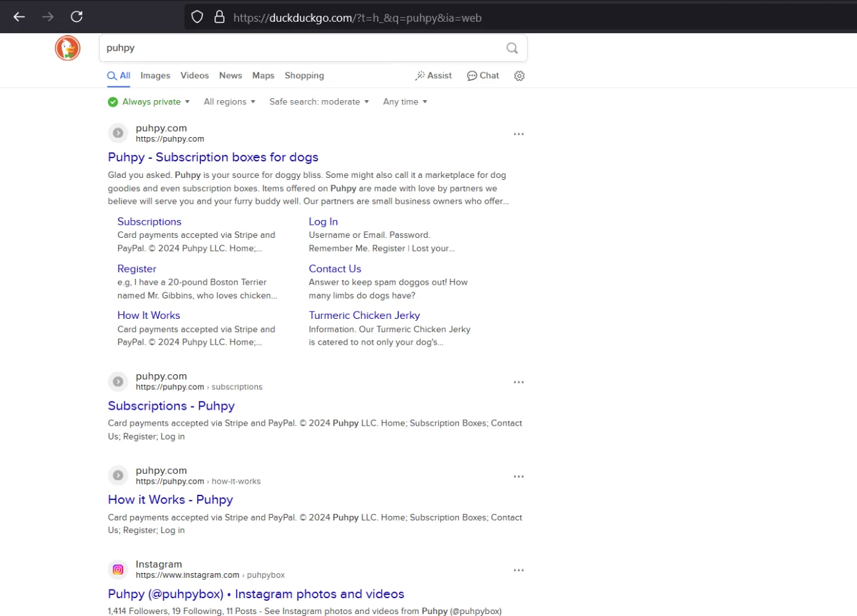This screenshot has height=616, width=857.
Task: Expand the Any time filter
Action: pos(405,101)
